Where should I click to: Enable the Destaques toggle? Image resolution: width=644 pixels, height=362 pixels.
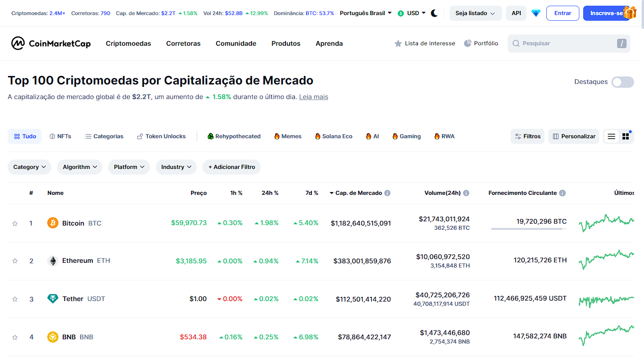[x=622, y=82]
